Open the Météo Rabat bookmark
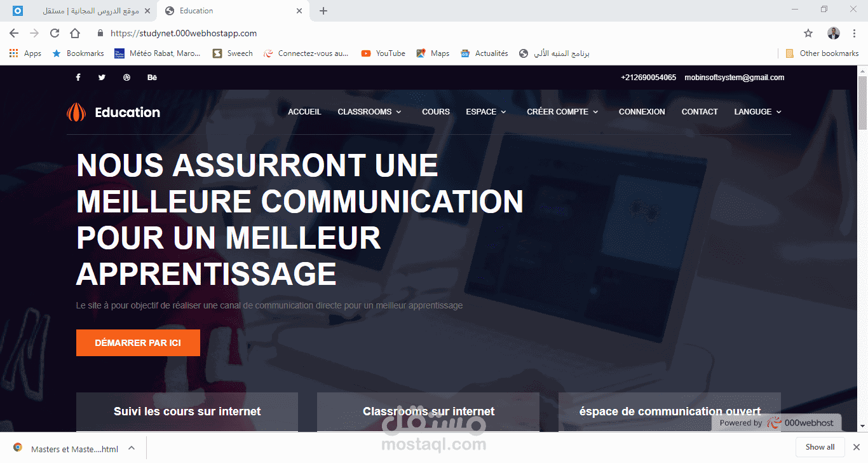The height and width of the screenshot is (463, 868). tap(158, 53)
